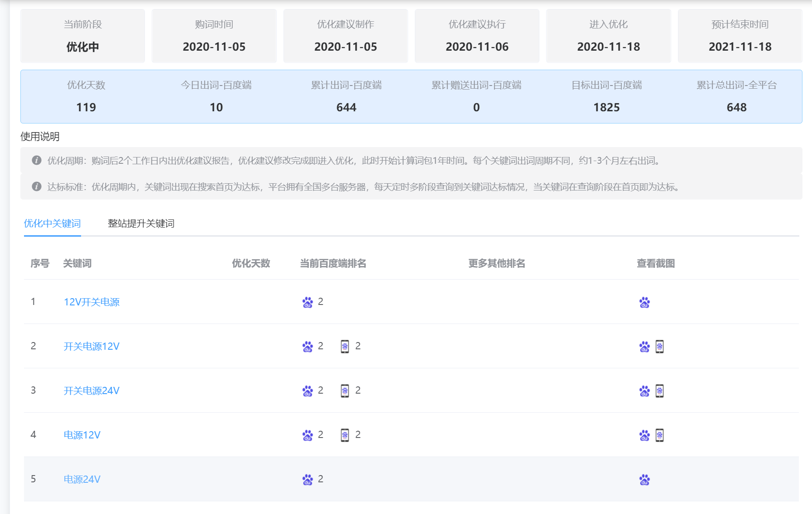The image size is (812, 514).
Task: Open Baidu screenshot icon for 12V开关电源 row
Action: click(x=644, y=302)
